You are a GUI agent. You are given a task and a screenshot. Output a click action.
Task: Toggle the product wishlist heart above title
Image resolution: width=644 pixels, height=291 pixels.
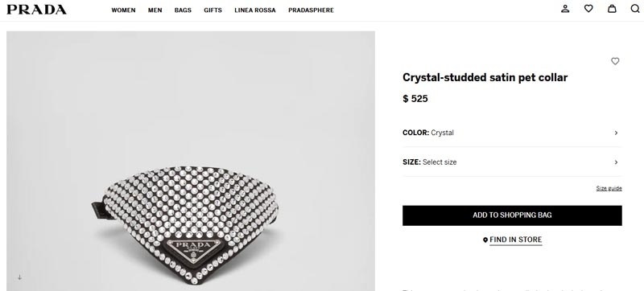click(615, 61)
